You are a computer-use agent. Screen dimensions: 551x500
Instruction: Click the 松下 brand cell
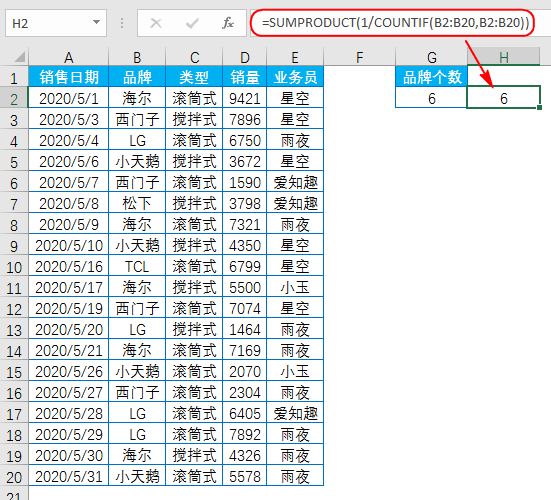137,203
